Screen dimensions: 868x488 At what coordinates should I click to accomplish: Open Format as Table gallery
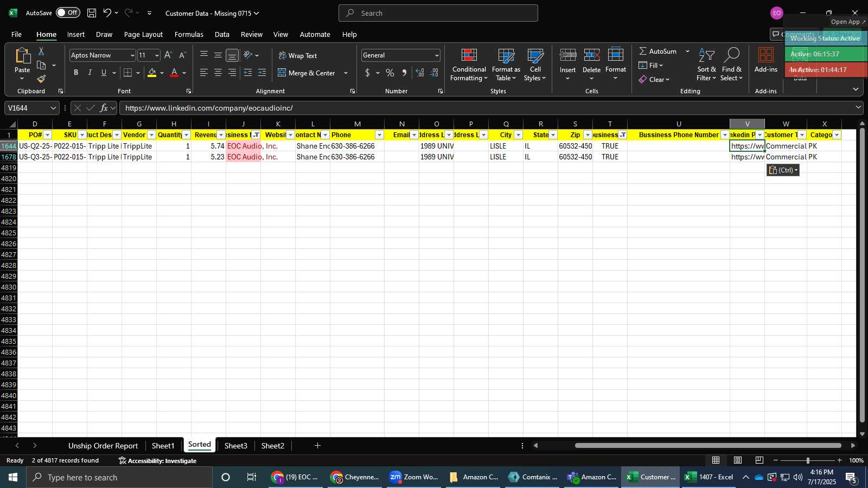(506, 65)
